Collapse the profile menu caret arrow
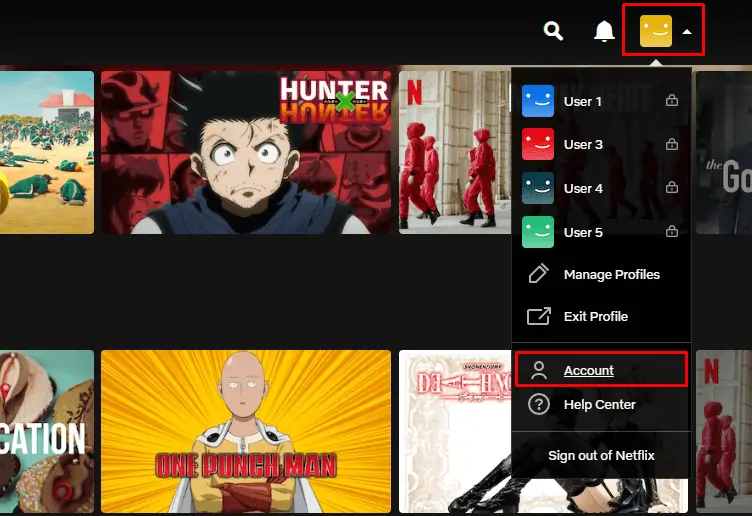The width and height of the screenshot is (752, 516). pos(687,32)
